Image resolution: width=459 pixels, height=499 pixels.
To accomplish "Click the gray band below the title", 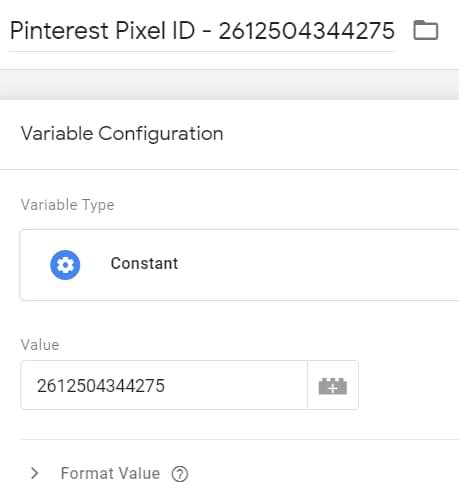I will pos(229,85).
